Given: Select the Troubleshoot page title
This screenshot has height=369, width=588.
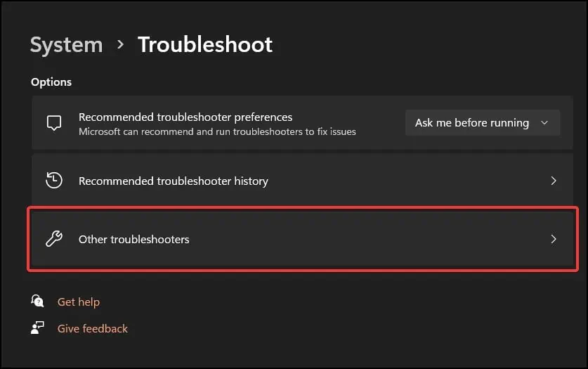Looking at the screenshot, I should tap(205, 45).
